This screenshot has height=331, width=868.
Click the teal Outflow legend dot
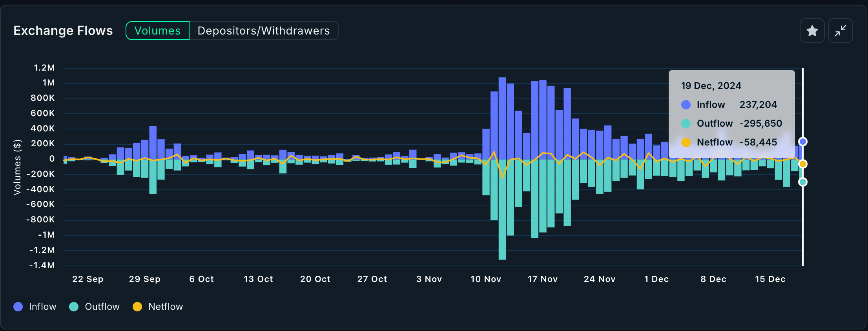coord(74,307)
